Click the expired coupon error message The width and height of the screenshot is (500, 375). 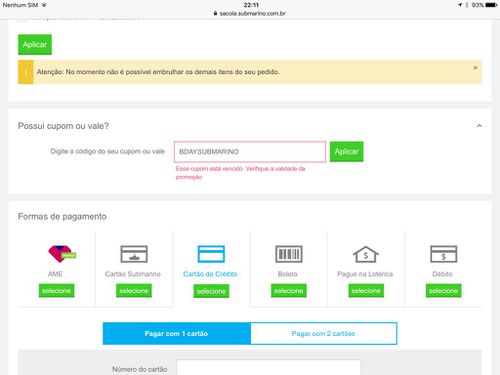240,173
